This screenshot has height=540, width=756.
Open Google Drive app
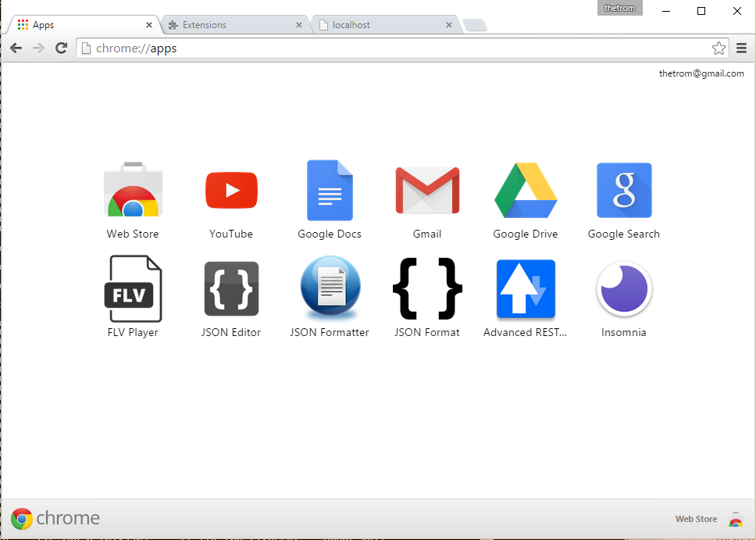(x=526, y=190)
